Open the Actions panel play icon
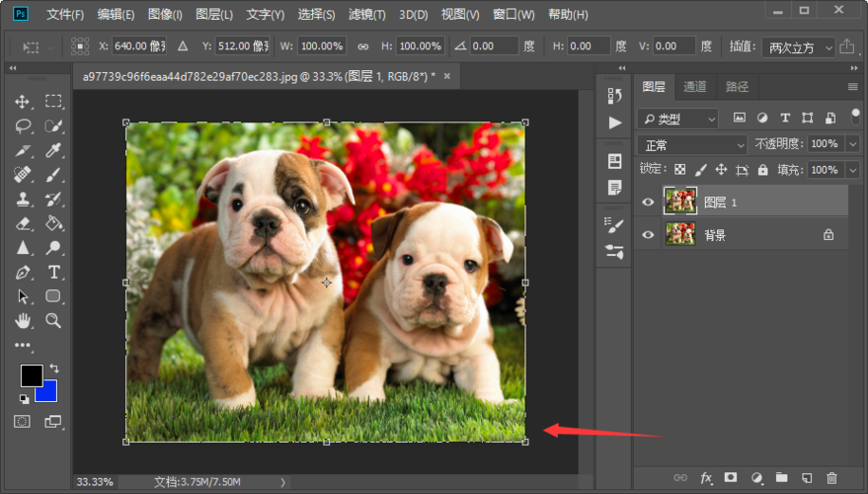Screen dimensions: 868x494 pyautogui.click(x=614, y=123)
